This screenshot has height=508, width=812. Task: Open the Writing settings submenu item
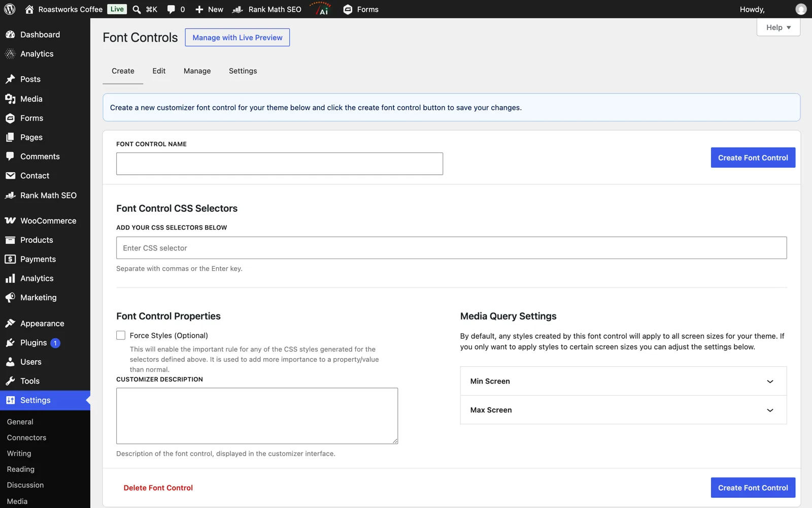tap(19, 453)
